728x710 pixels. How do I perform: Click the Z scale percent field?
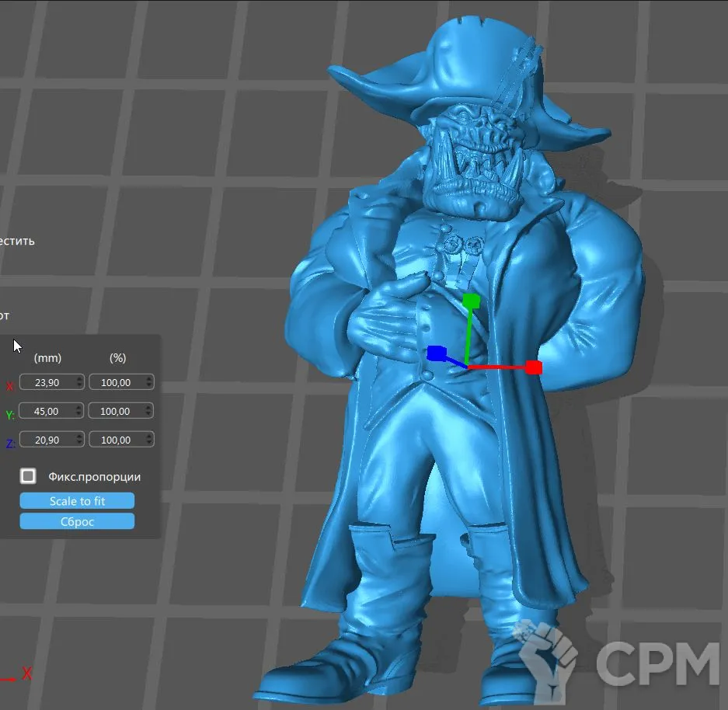pyautogui.click(x=116, y=440)
